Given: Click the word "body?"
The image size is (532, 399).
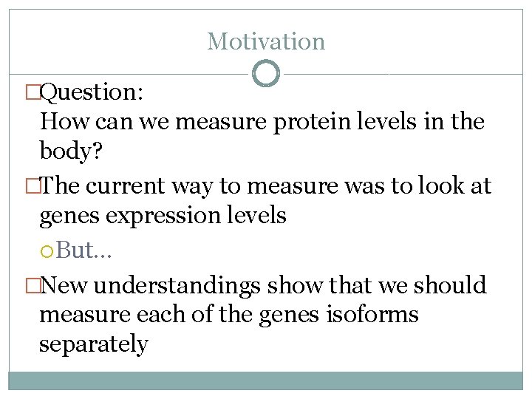Looking at the screenshot, I should [x=71, y=150].
